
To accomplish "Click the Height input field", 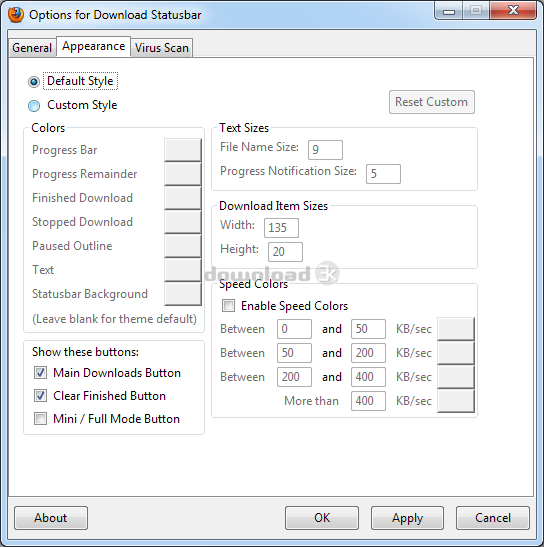I will pyautogui.click(x=285, y=252).
